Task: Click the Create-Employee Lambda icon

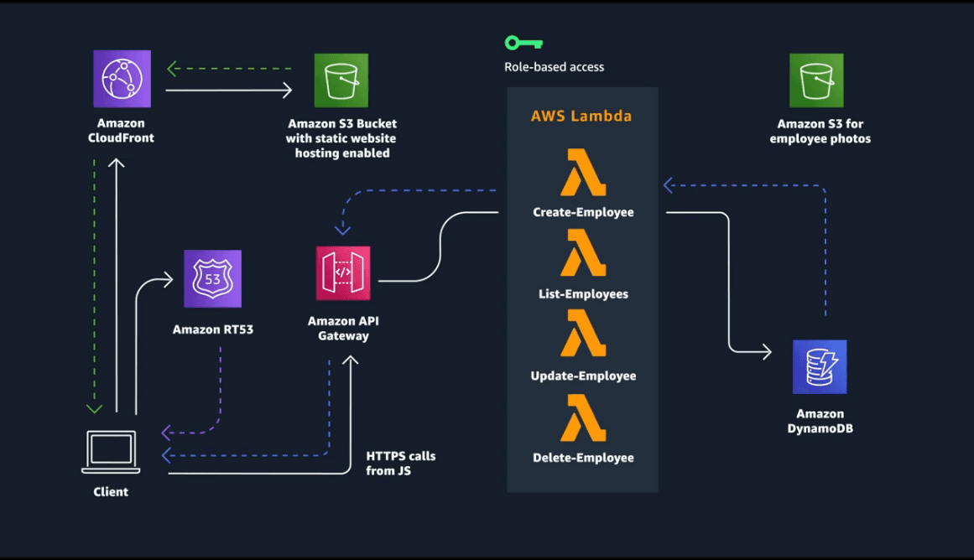Action: coord(583,173)
